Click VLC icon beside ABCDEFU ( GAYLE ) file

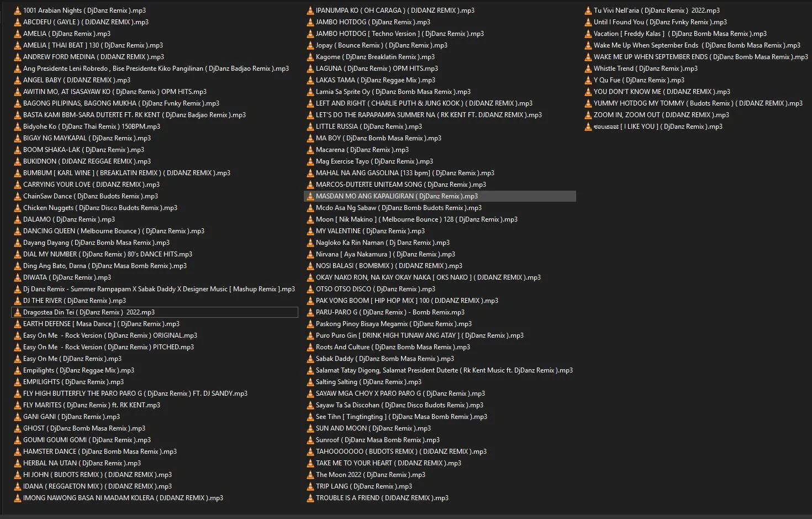coord(18,22)
